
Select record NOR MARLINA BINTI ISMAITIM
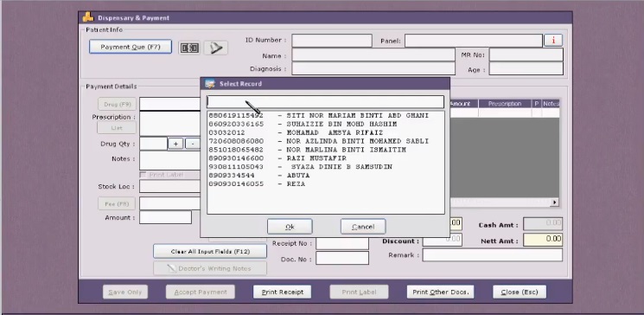point(325,150)
